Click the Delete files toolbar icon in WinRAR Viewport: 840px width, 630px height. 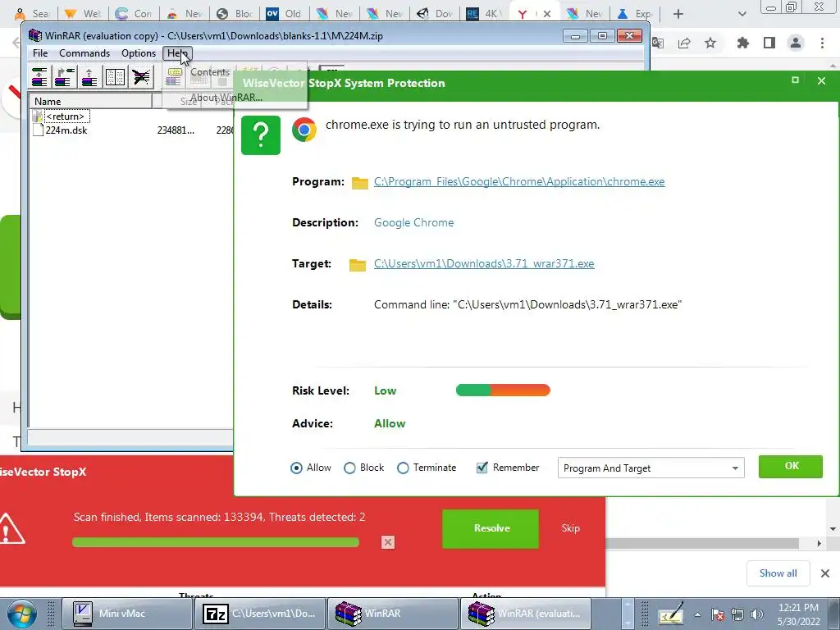[x=141, y=76]
